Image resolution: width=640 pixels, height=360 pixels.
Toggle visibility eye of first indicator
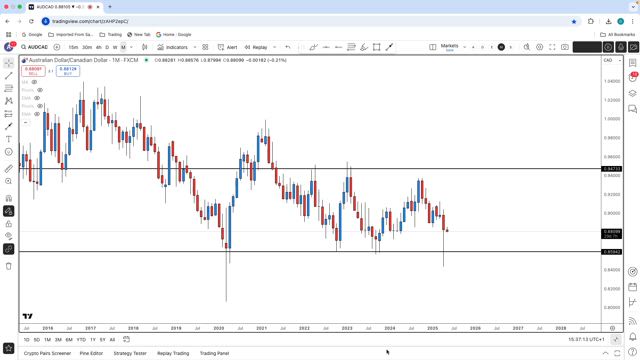(34, 82)
